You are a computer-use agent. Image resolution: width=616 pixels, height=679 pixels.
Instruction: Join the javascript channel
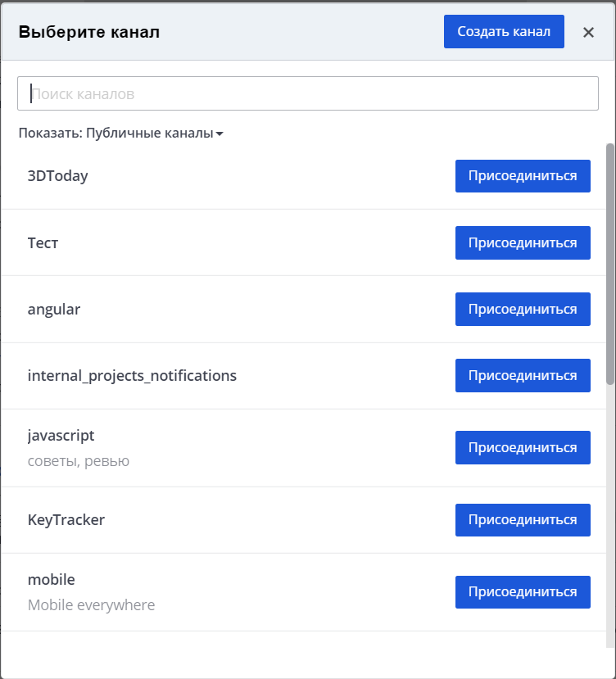click(x=523, y=447)
